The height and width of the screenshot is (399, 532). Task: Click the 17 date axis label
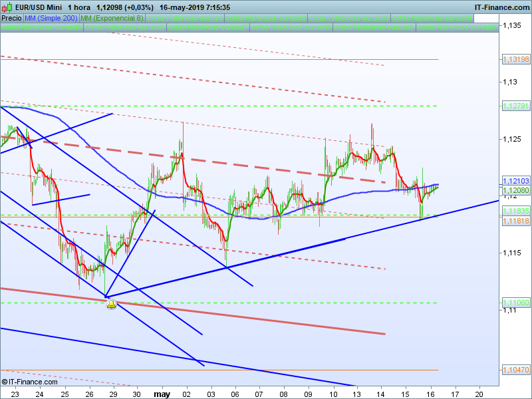pos(455,394)
